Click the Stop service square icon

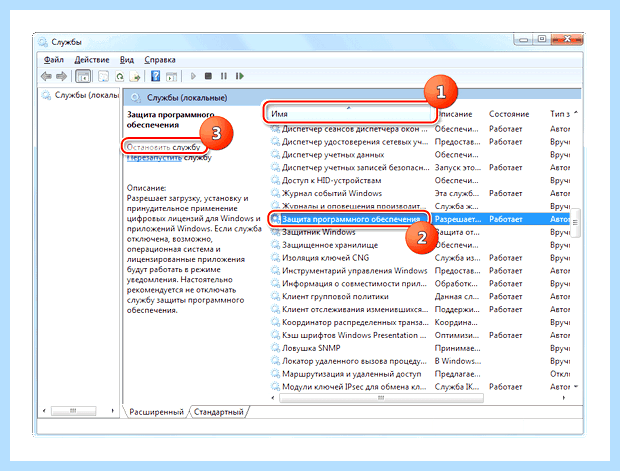[x=208, y=76]
